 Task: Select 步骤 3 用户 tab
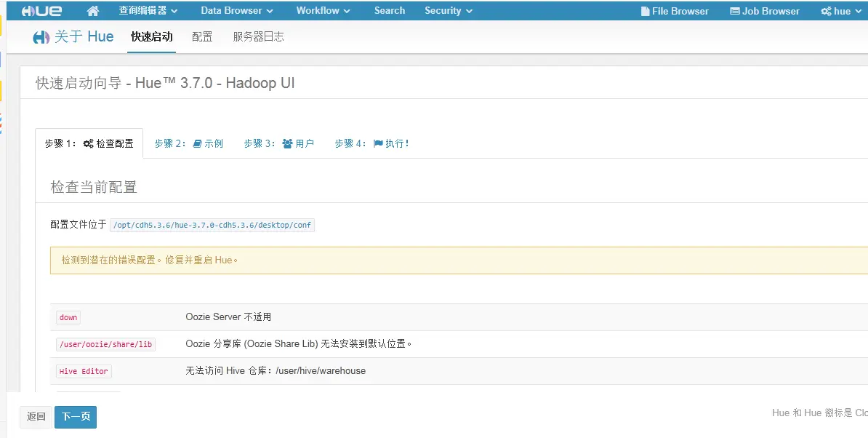coord(278,143)
